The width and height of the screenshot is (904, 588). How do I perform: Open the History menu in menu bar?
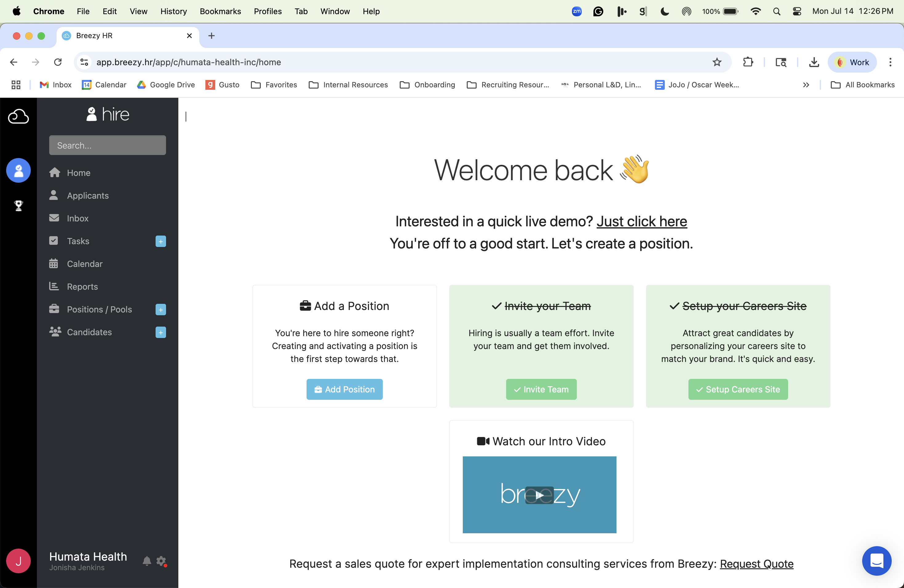pyautogui.click(x=174, y=11)
